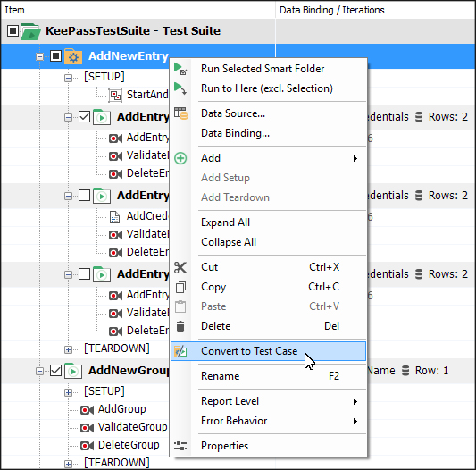Expand the [TEARDOWN] node under AddNewGroup
Image resolution: width=476 pixels, height=470 pixels.
coord(68,464)
